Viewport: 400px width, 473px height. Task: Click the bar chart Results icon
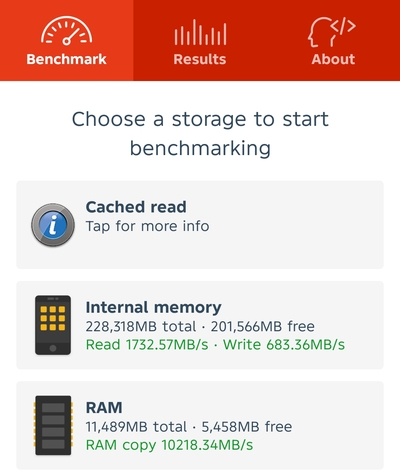point(200,32)
